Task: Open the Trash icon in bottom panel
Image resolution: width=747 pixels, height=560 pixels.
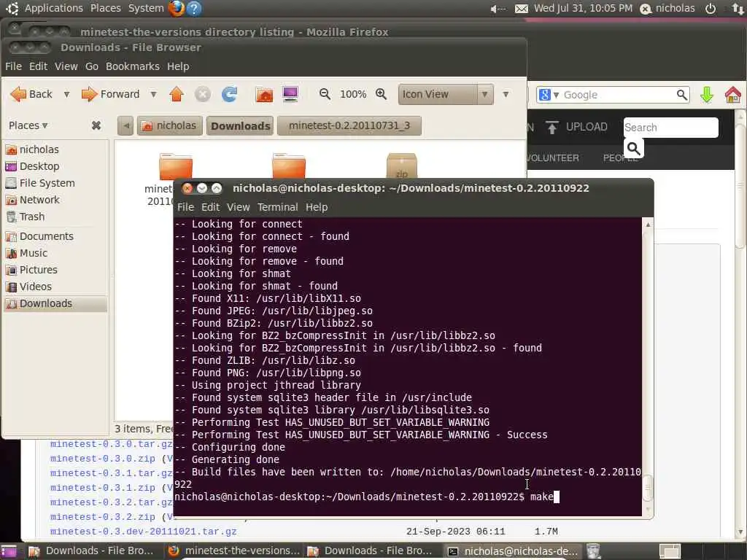Action: tap(593, 551)
